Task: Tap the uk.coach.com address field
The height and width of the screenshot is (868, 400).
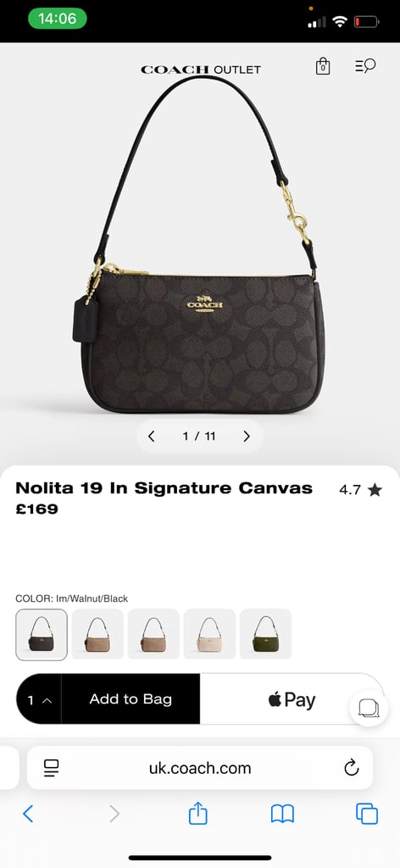Action: tap(200, 768)
